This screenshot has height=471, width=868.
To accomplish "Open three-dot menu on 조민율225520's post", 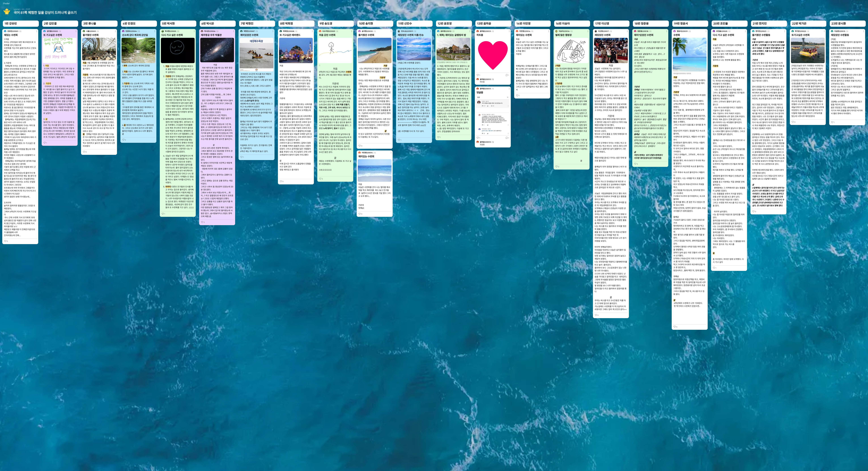I will pyautogui.click(x=745, y=31).
